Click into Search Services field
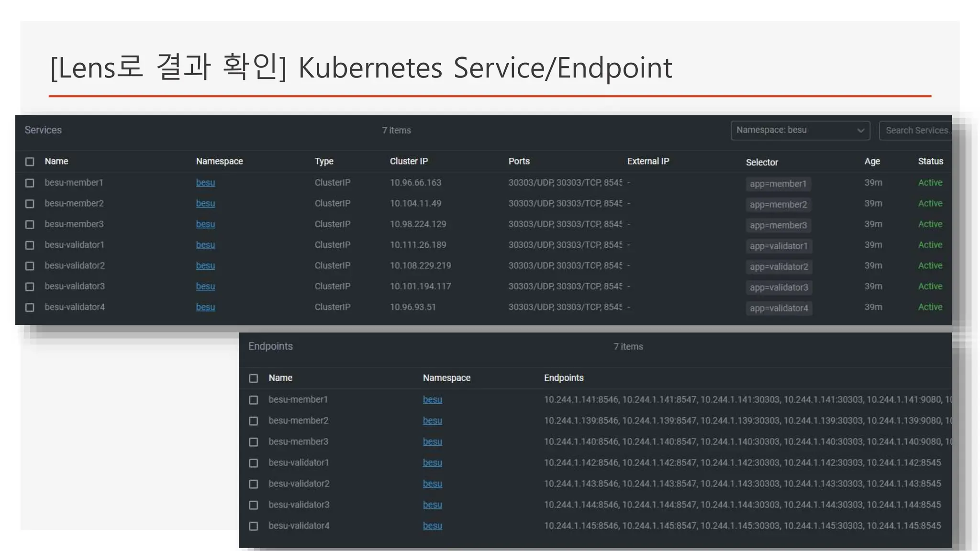 [916, 131]
